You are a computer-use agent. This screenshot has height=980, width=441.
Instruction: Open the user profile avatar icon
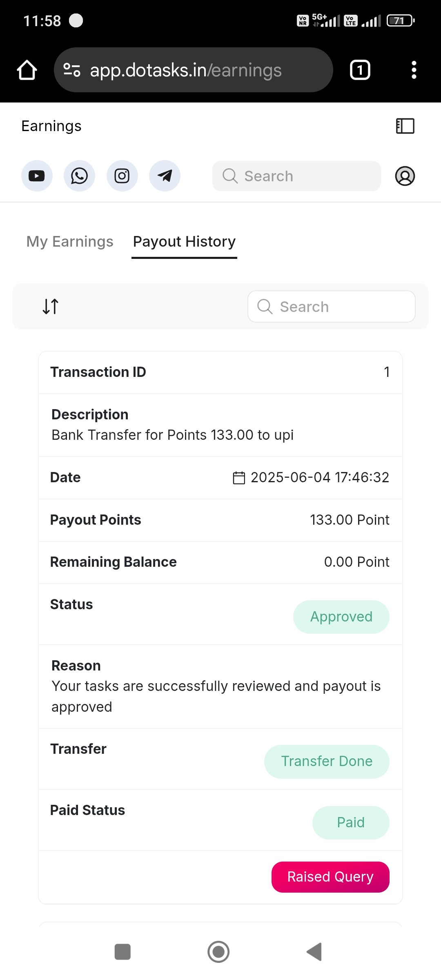pyautogui.click(x=405, y=176)
